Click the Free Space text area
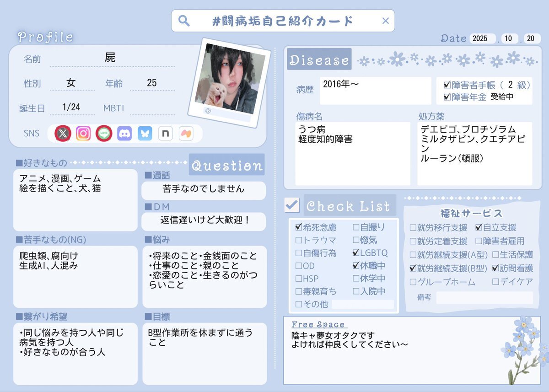The height and width of the screenshot is (392, 549). tap(412, 350)
